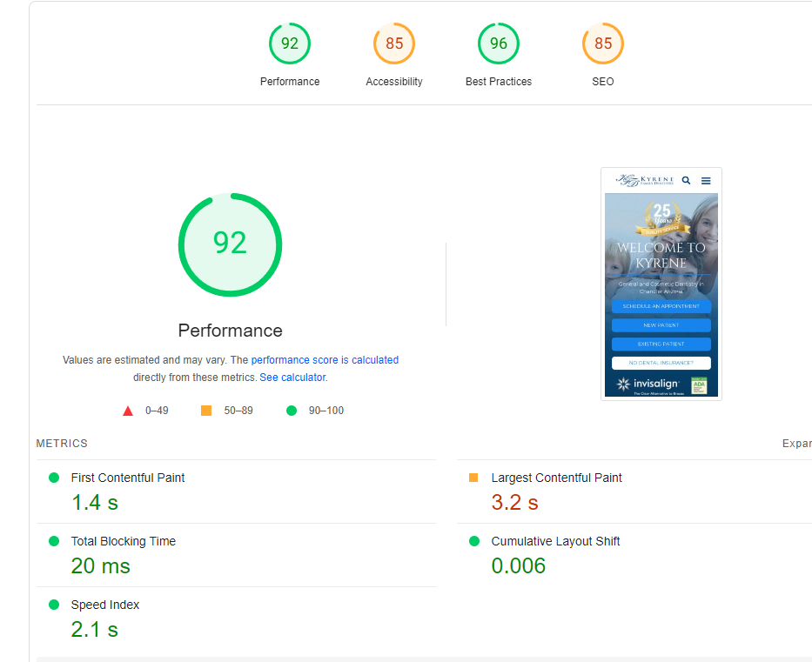
Task: Click the 3.2 s metric value
Action: click(x=514, y=503)
